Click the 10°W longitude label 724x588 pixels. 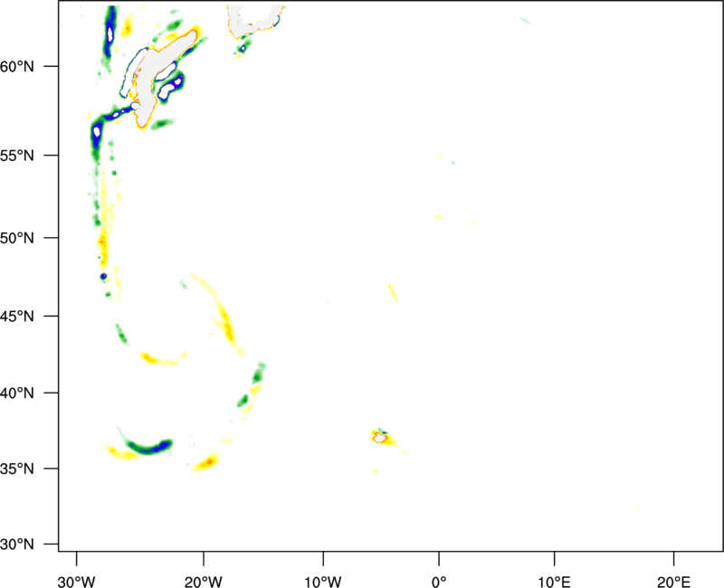point(323,582)
